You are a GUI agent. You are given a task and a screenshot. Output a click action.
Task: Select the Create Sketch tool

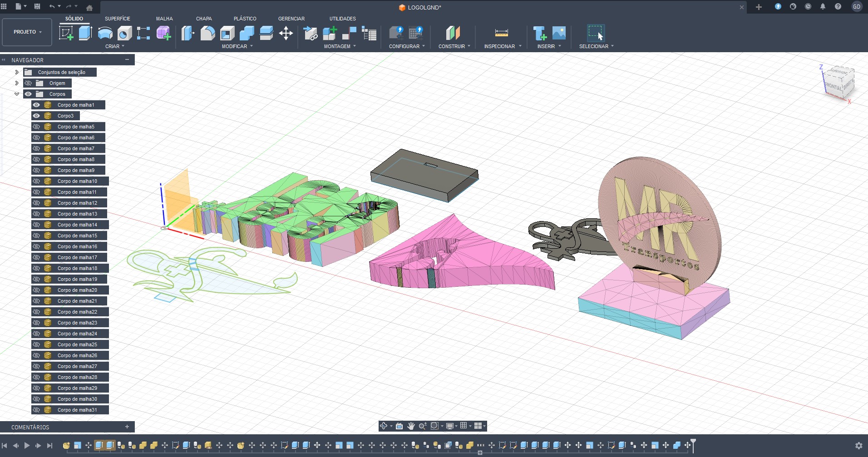66,33
